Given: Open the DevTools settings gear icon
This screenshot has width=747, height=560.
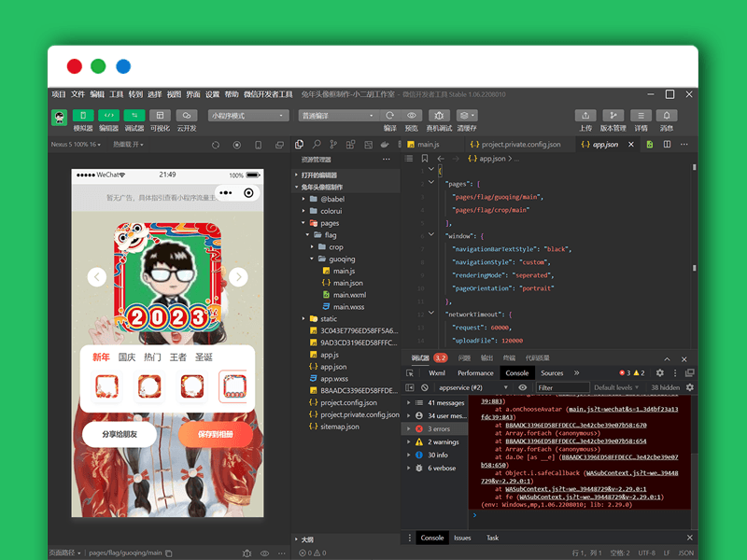Looking at the screenshot, I should point(659,373).
